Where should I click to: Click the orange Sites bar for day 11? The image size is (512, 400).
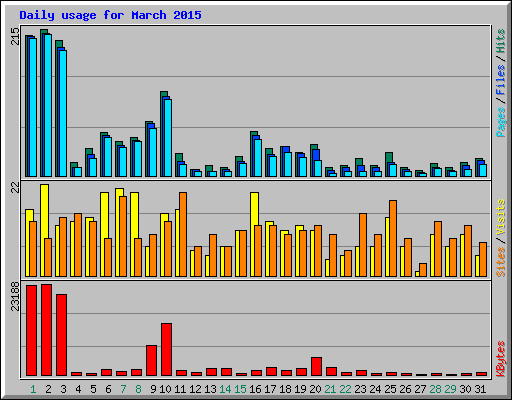click(x=183, y=234)
